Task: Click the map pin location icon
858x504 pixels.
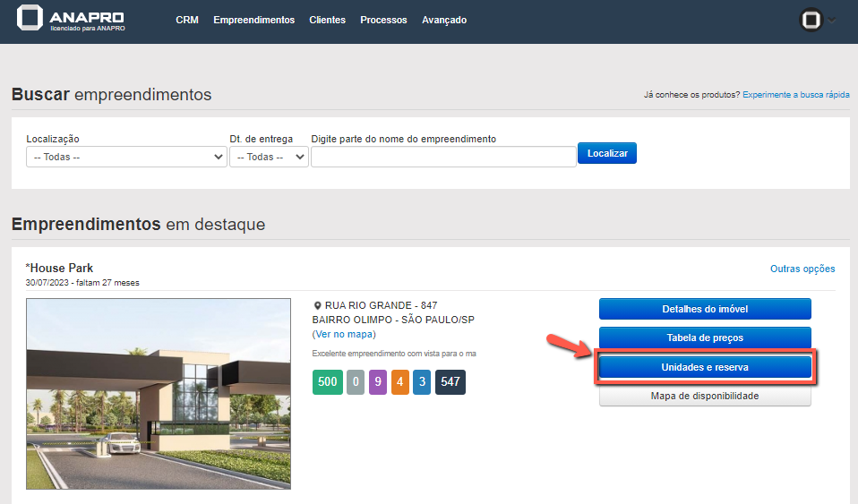Action: [x=317, y=306]
